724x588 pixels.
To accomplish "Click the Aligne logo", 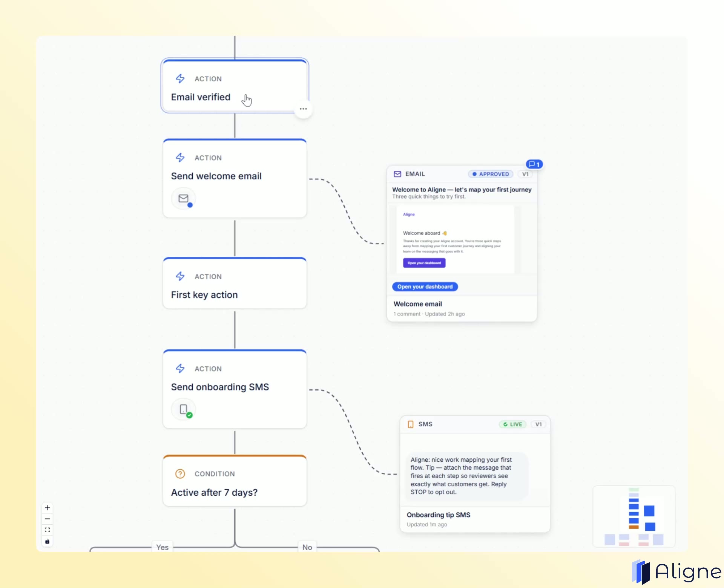I will [676, 572].
